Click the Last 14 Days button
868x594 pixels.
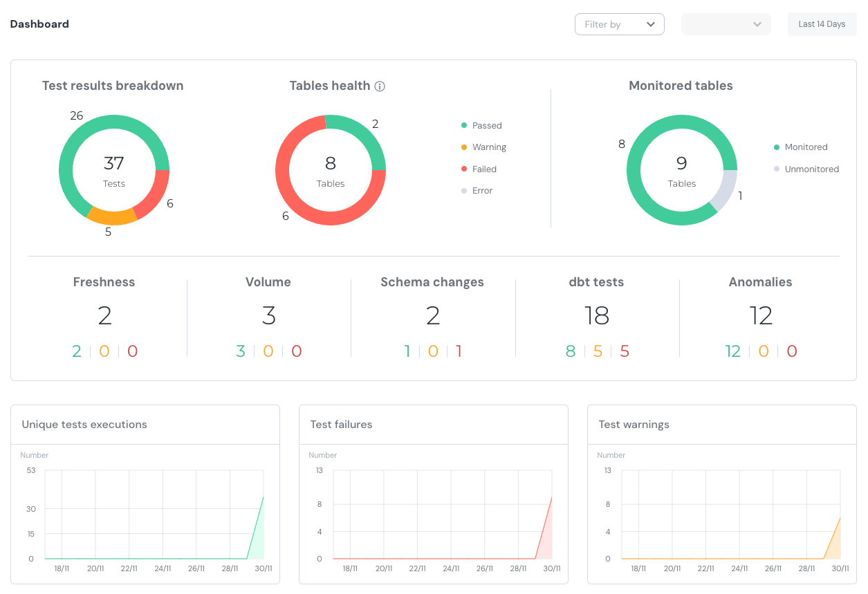(x=822, y=24)
